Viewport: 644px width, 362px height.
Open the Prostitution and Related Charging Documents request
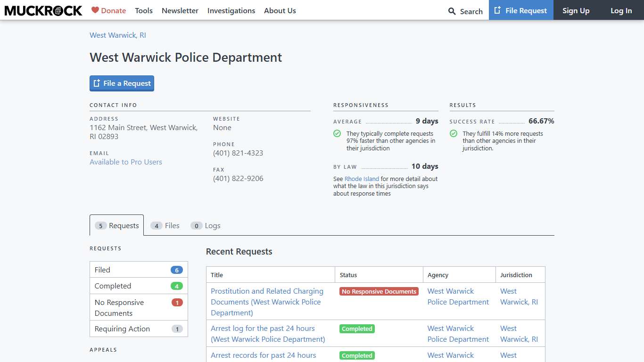click(x=267, y=302)
